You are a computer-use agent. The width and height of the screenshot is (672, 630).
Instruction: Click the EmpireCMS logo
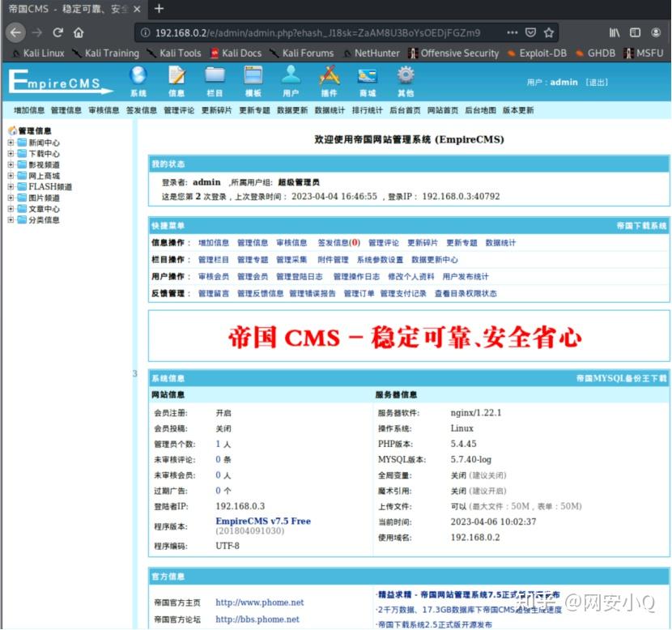pyautogui.click(x=53, y=83)
